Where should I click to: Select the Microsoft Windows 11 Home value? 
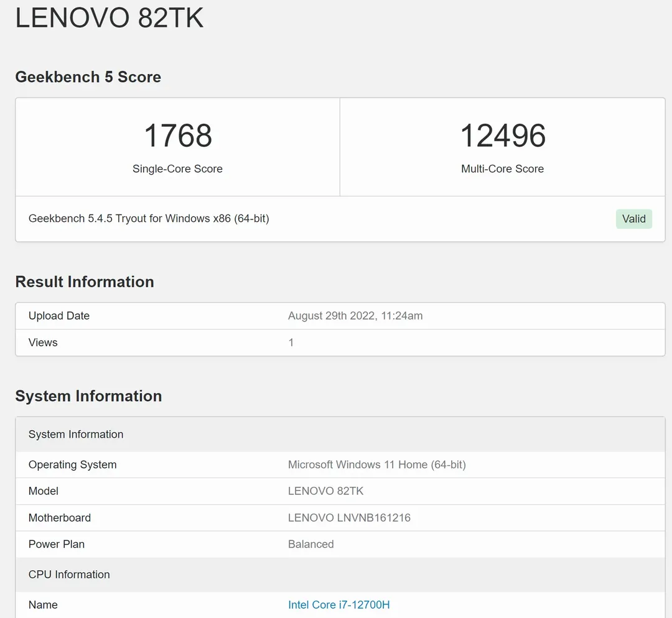(x=376, y=465)
